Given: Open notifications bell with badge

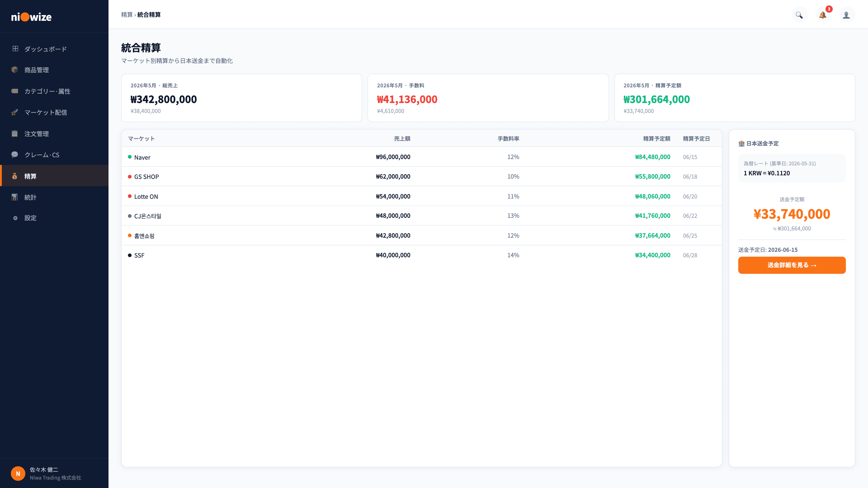Looking at the screenshot, I should pos(823,15).
